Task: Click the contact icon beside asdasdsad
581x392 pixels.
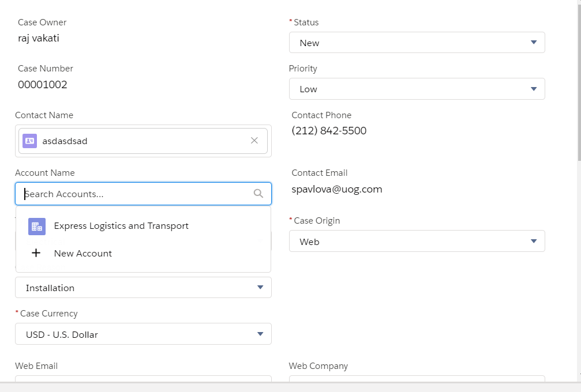Action: click(x=30, y=141)
